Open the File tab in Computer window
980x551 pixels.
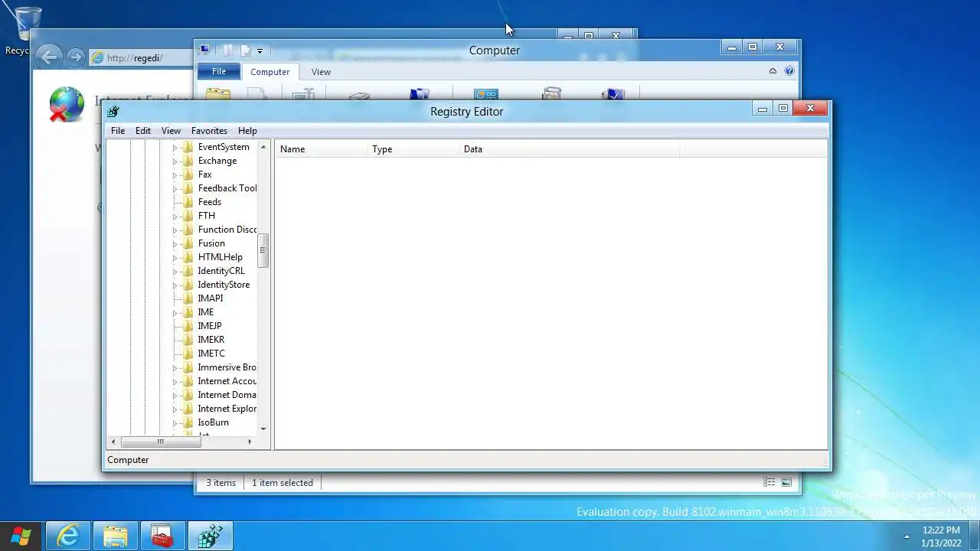219,72
